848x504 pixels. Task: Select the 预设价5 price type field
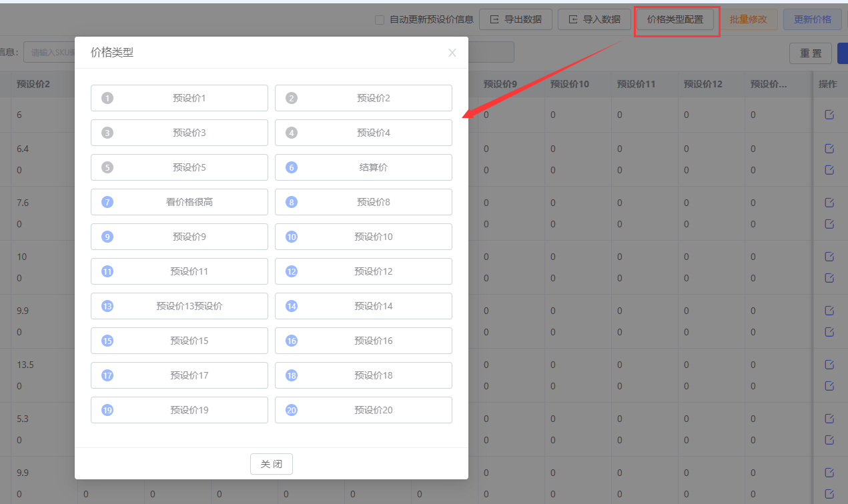tap(179, 167)
